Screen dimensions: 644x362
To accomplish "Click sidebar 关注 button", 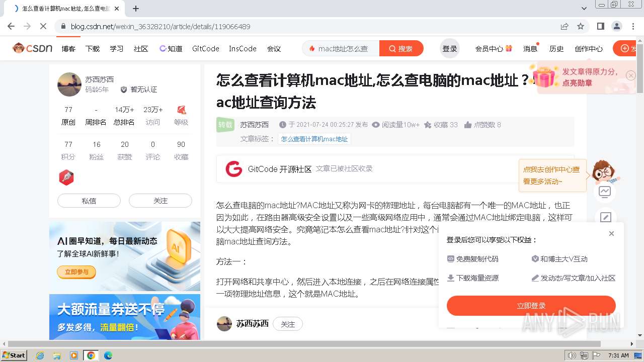I will pyautogui.click(x=160, y=201).
